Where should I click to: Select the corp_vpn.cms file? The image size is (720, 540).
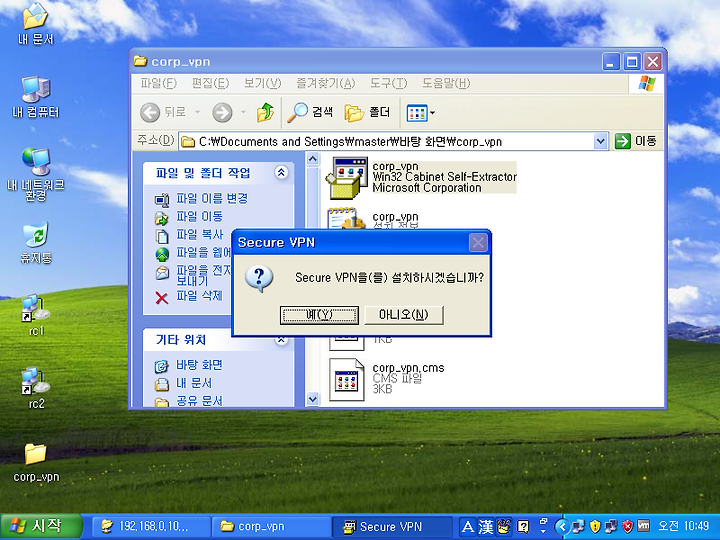387,379
